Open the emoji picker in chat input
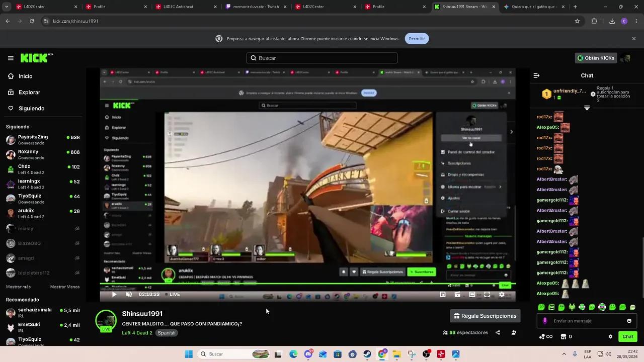Screen dimensions: 644x362 click(x=629, y=321)
